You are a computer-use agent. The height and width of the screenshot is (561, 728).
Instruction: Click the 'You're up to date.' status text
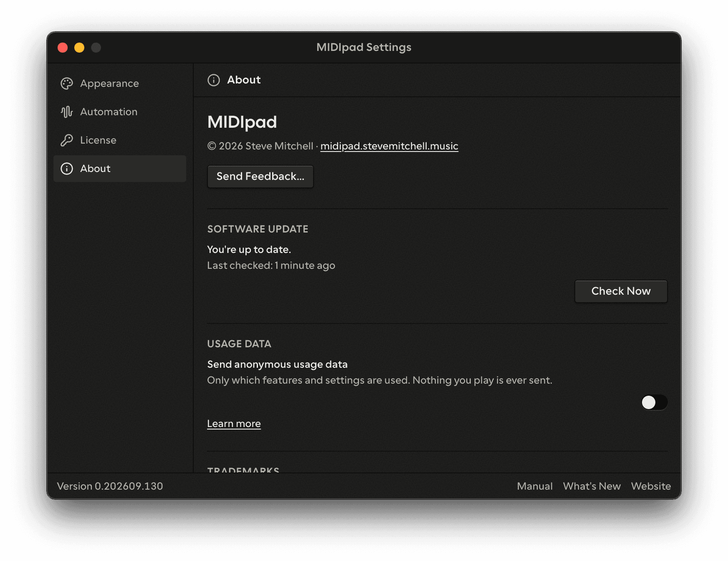pos(249,250)
